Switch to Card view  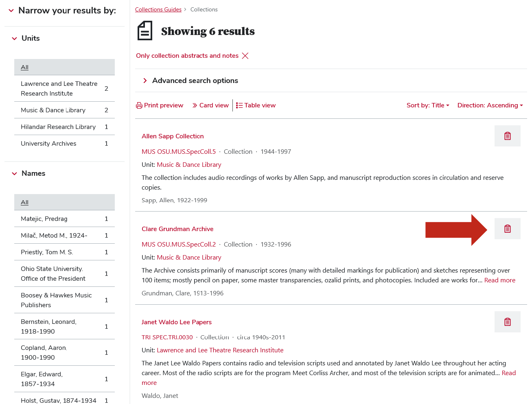pos(210,105)
